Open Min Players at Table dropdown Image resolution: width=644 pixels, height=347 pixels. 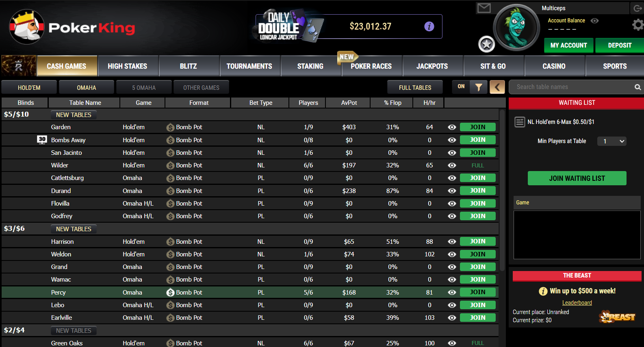point(611,141)
